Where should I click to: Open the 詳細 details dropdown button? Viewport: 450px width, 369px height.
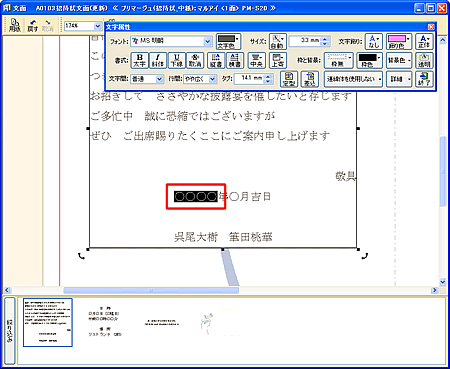point(399,79)
